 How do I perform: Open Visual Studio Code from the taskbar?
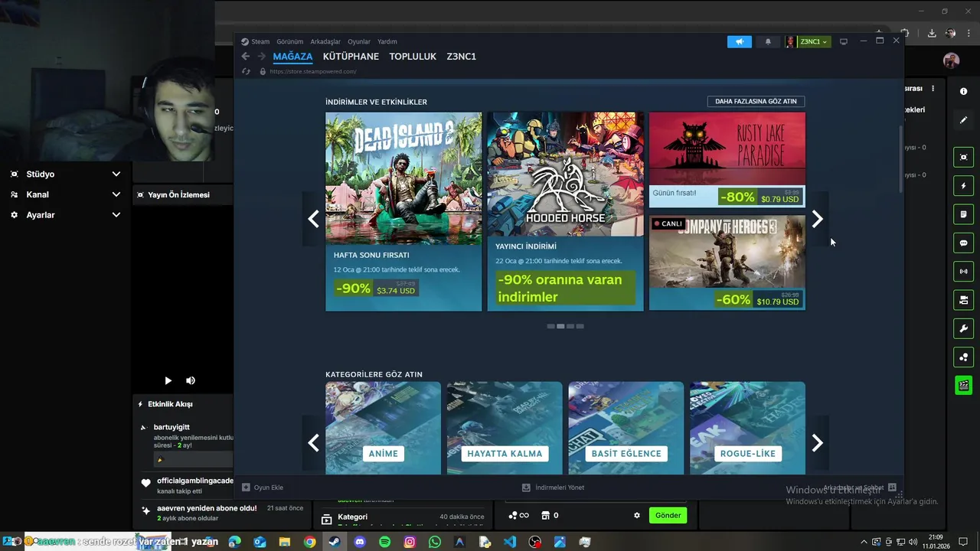pyautogui.click(x=510, y=542)
